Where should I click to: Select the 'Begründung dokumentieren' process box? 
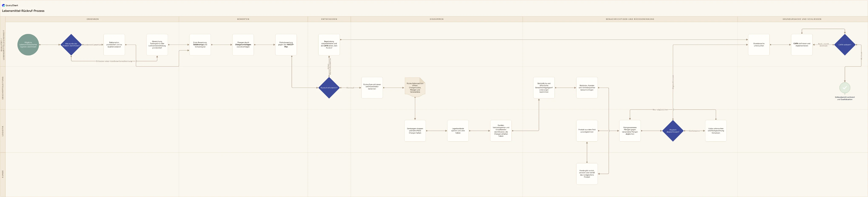coord(329,45)
